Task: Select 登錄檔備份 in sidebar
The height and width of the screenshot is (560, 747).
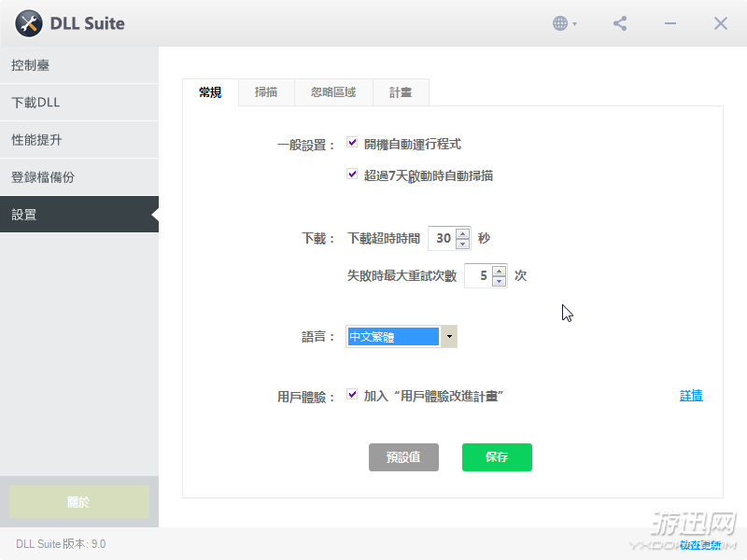Action: coord(79,177)
